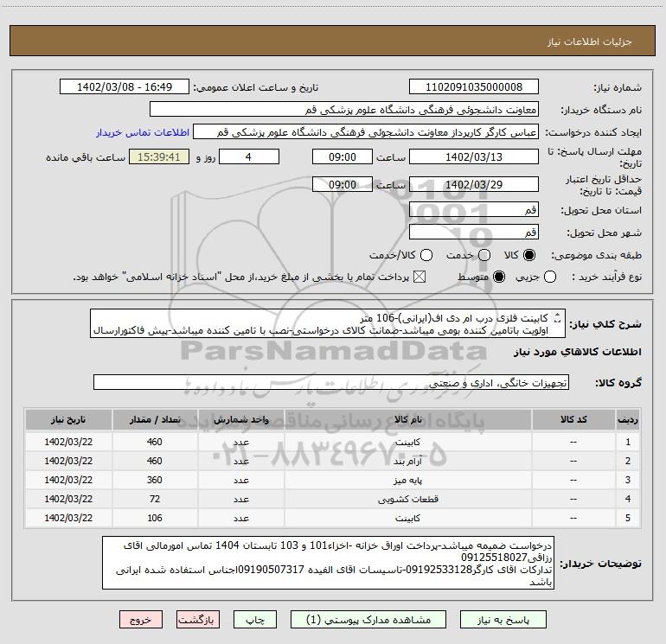Click the price validity date 1402/03/29
666x644 pixels.
tap(474, 185)
